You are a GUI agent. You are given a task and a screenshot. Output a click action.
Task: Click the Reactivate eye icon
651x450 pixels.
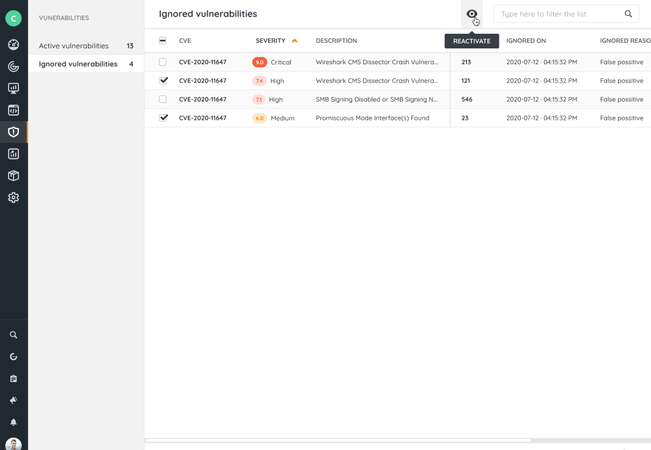[472, 14]
